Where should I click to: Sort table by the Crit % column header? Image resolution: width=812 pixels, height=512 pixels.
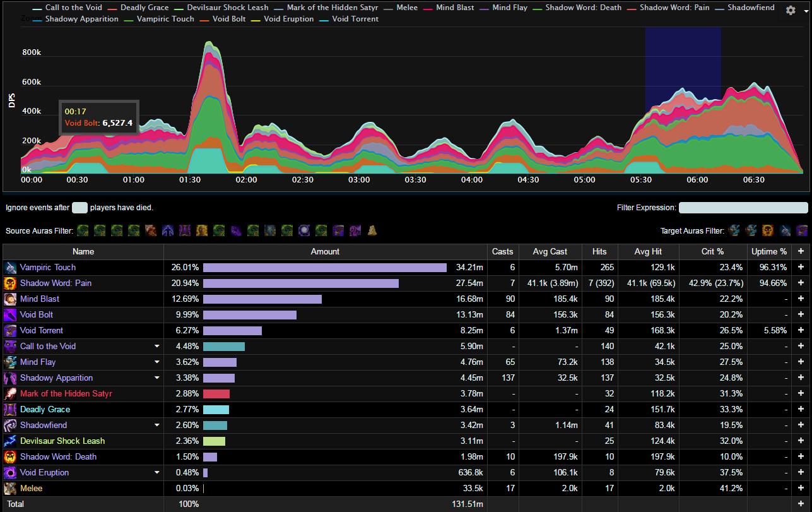(x=712, y=251)
